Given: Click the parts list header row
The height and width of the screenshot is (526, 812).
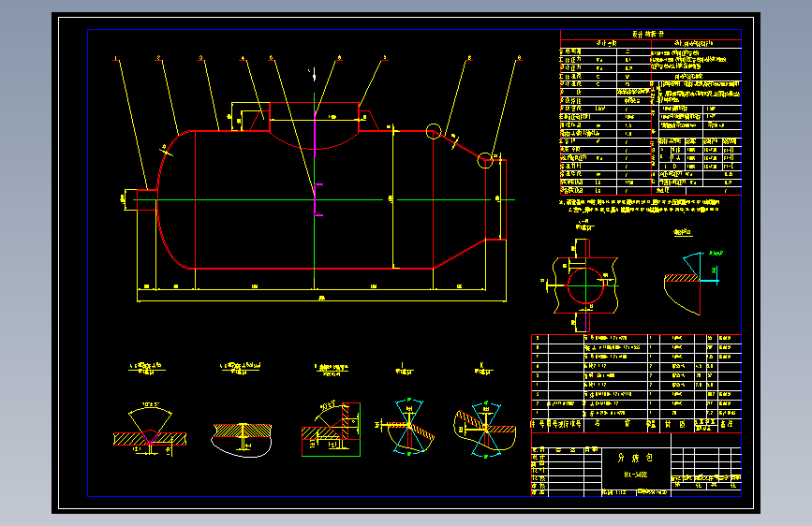Looking at the screenshot, I should (x=637, y=425).
